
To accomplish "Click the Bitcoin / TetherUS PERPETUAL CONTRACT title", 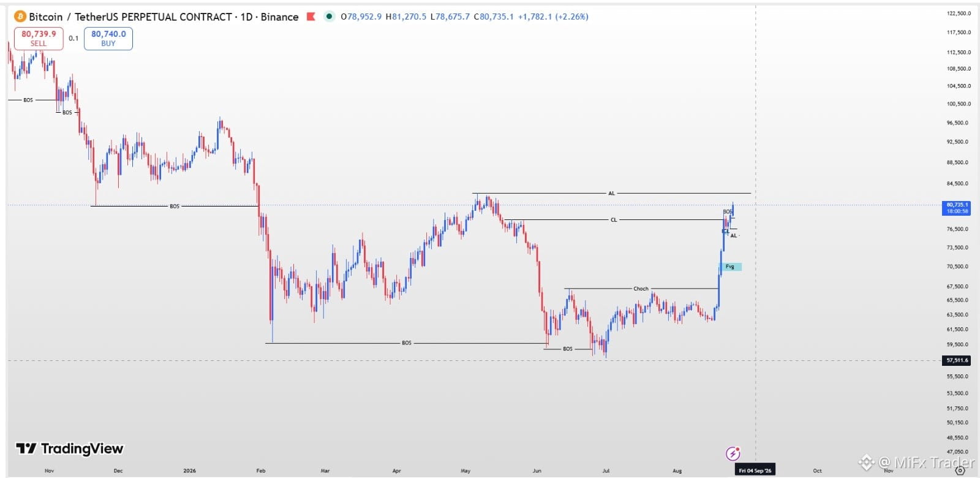I will pyautogui.click(x=130, y=17).
